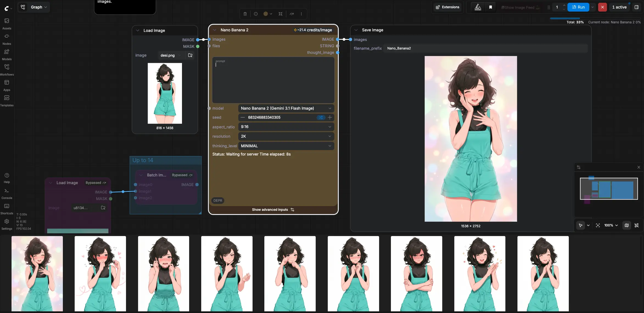The image size is (644, 313).
Task: Bypass selected node via toolbar arrow icon
Action: tap(292, 14)
